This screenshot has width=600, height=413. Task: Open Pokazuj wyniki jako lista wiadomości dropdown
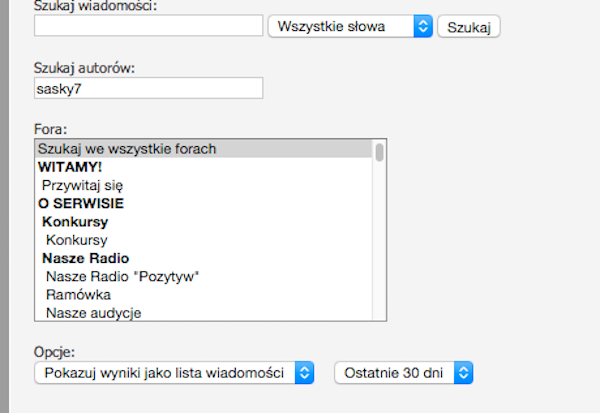tap(174, 372)
